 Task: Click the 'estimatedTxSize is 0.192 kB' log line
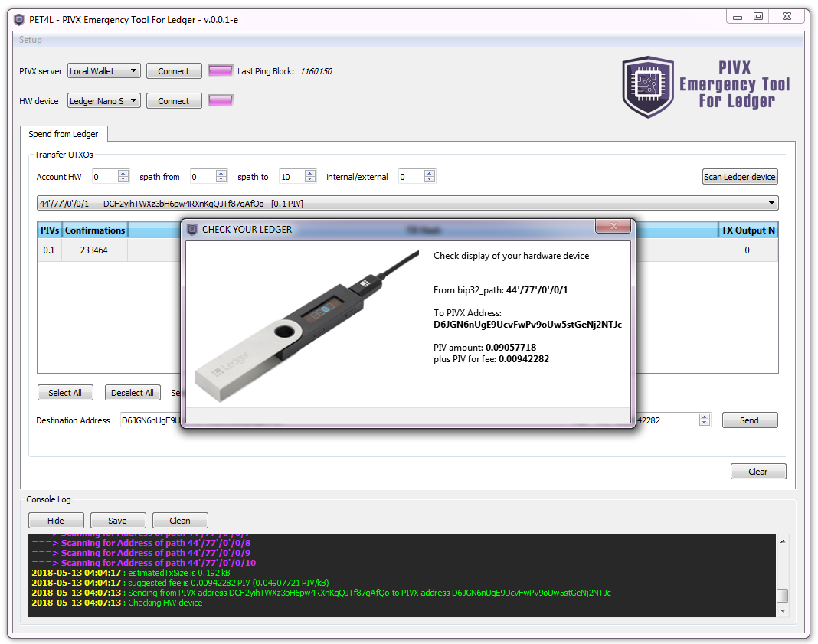pos(130,573)
